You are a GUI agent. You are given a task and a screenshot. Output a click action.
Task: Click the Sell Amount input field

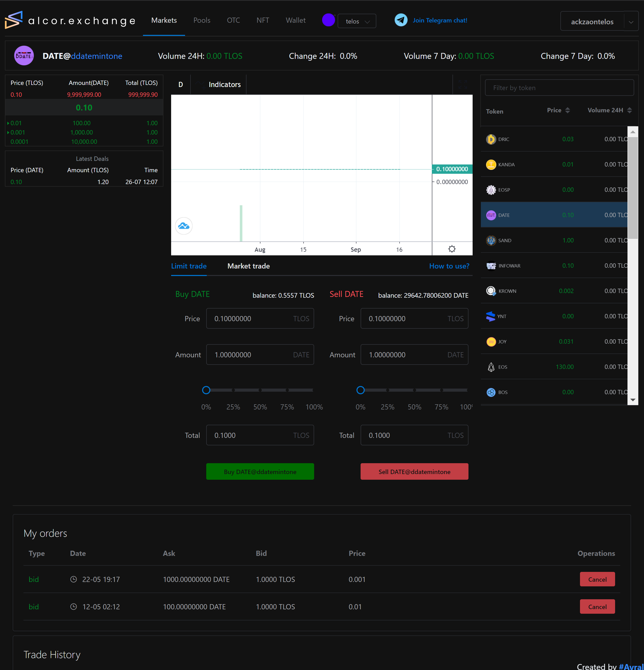coord(414,355)
